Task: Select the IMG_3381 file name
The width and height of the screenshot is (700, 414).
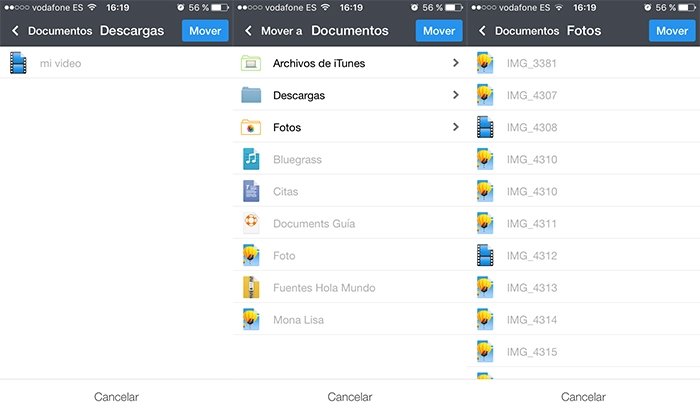Action: [531, 63]
